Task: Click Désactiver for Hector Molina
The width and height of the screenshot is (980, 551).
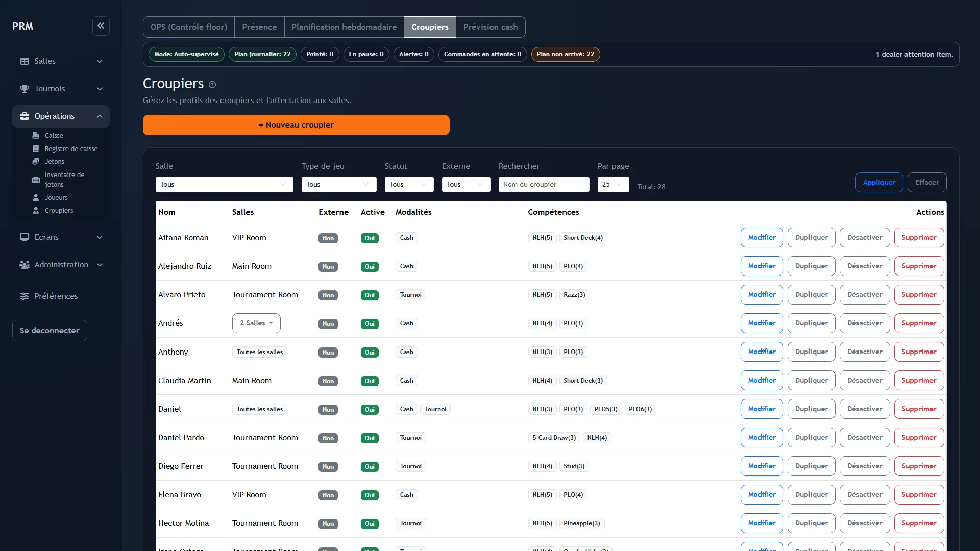Action: tap(865, 523)
